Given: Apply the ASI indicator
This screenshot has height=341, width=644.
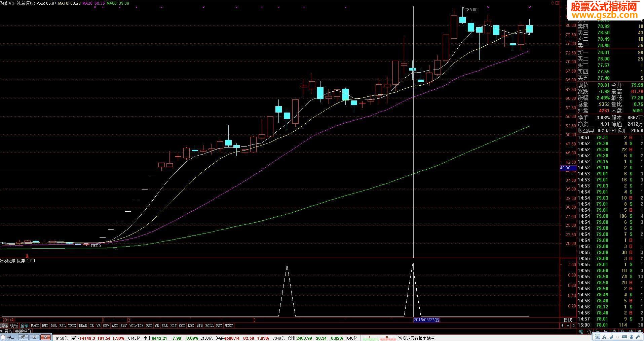Looking at the screenshot, I should [115, 326].
